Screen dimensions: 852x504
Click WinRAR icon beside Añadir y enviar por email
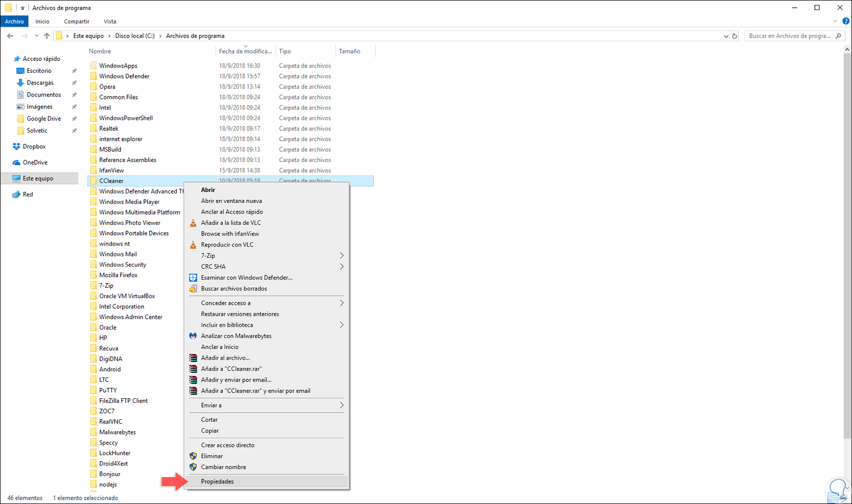[193, 380]
